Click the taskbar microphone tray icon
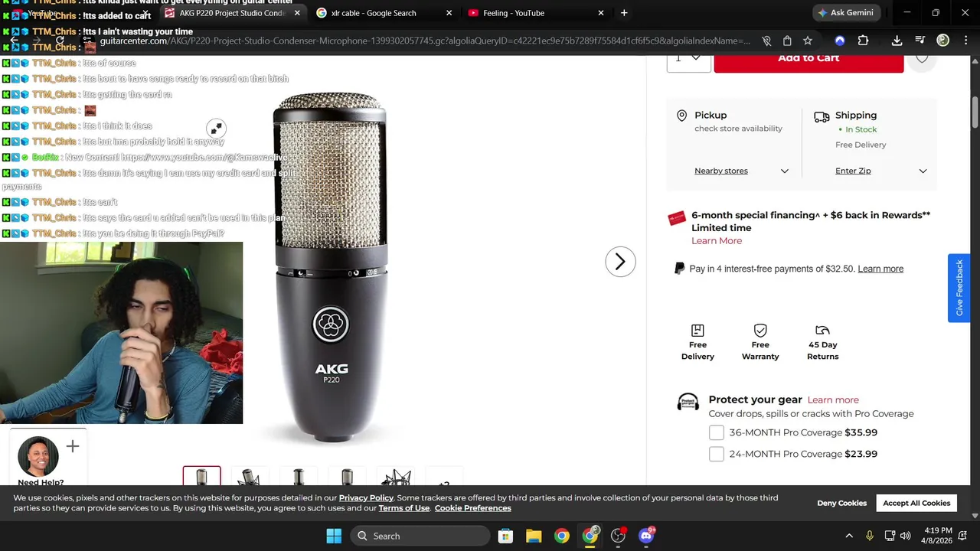This screenshot has height=551, width=980. [x=869, y=536]
